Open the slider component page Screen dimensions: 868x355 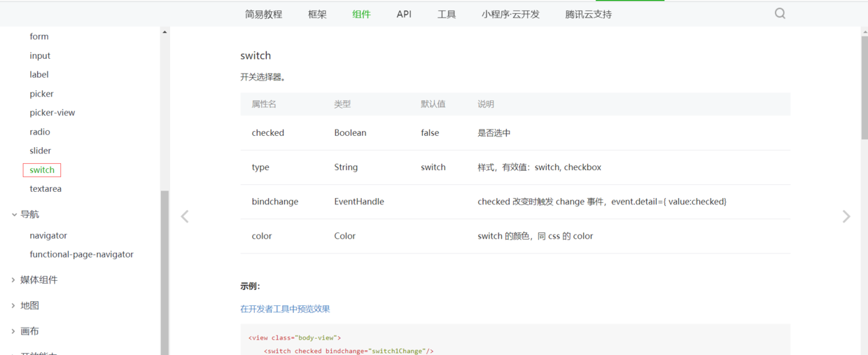pyautogui.click(x=41, y=151)
